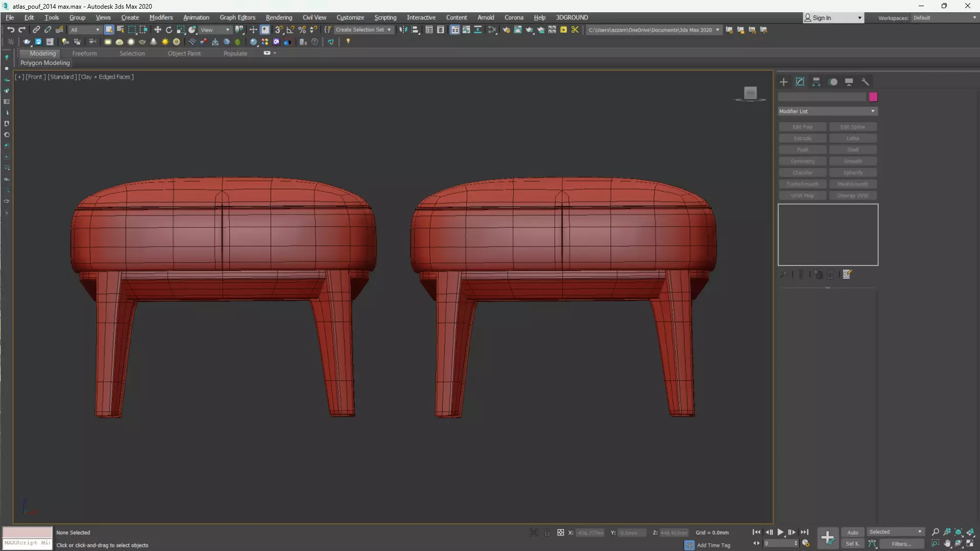Viewport: 980px width, 551px height.
Task: Select the Select and Link tool
Action: tap(36, 30)
